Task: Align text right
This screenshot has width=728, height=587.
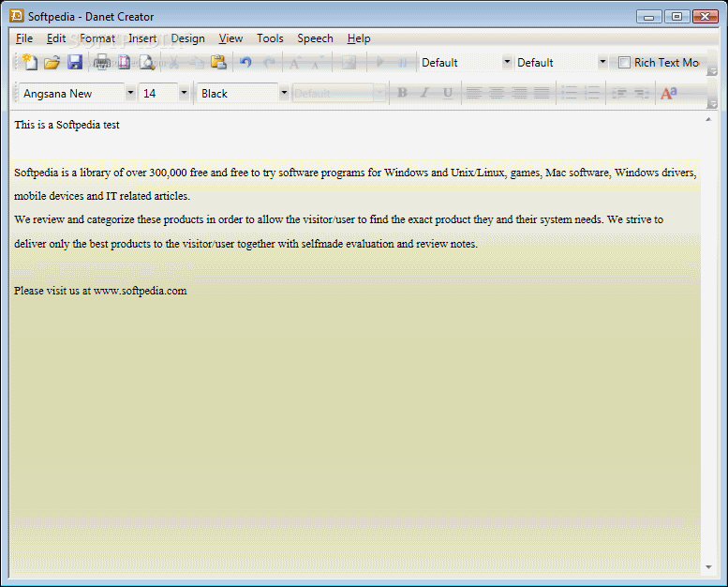Action: point(519,93)
